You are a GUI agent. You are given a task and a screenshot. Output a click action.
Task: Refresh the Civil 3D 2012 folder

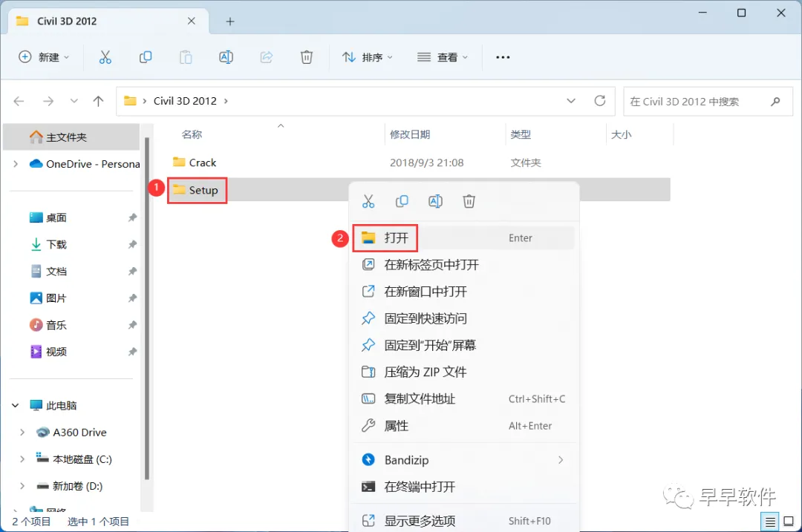tap(600, 101)
